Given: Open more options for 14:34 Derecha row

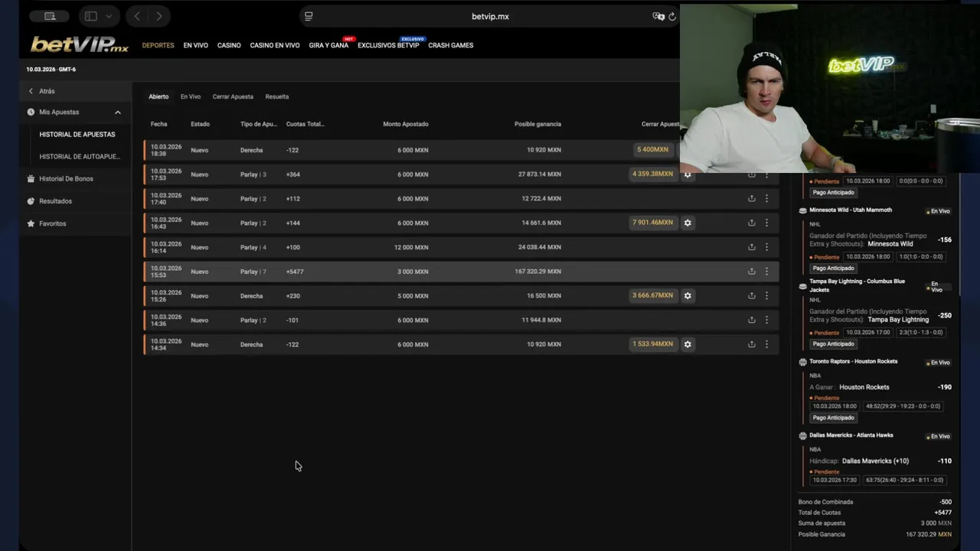Looking at the screenshot, I should point(766,344).
